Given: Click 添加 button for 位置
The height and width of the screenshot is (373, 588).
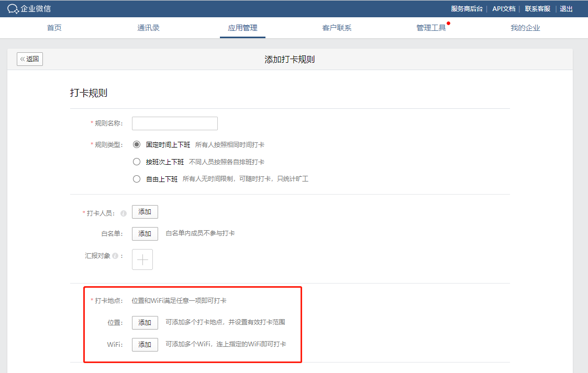Looking at the screenshot, I should [x=145, y=323].
